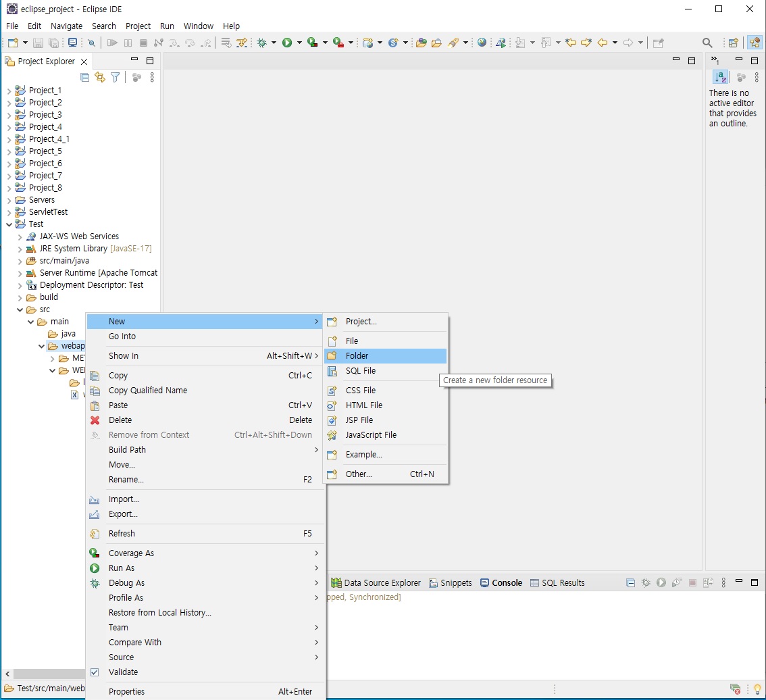Open the Debug button dropdown arrow
766x700 pixels.
point(274,43)
